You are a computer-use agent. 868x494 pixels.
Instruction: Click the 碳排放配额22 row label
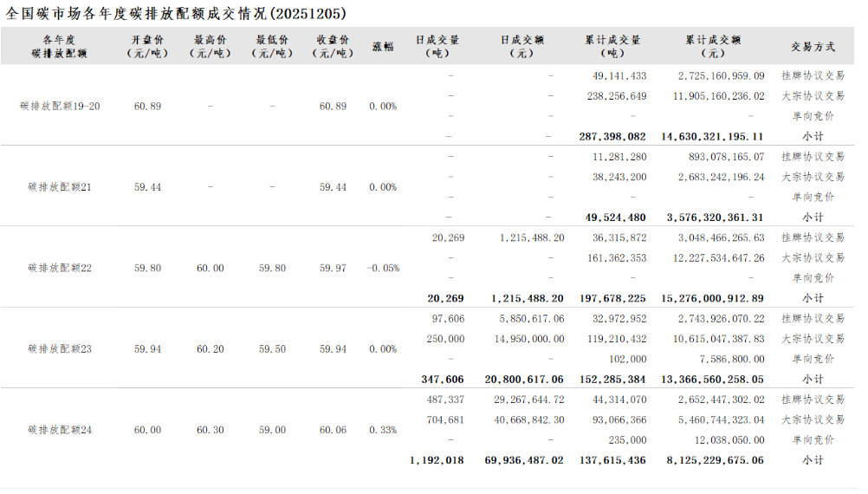pyautogui.click(x=60, y=269)
